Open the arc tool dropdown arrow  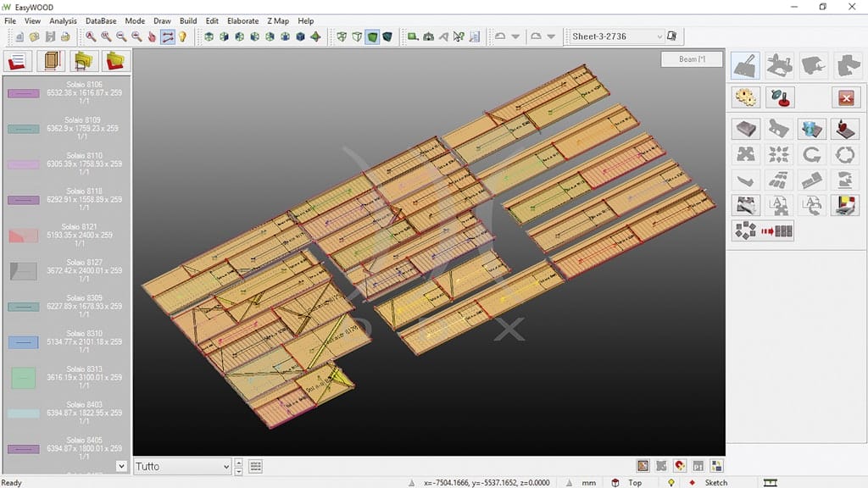point(515,36)
